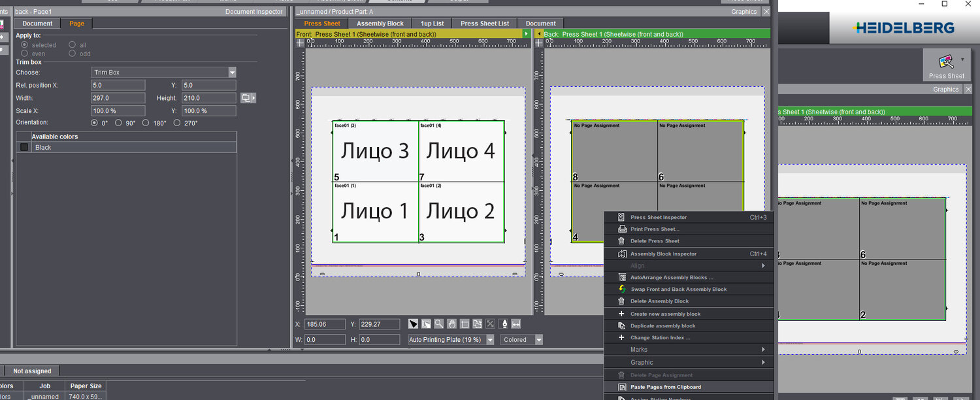Click the pen nib tool icon
The image size is (980, 400).
(504, 324)
